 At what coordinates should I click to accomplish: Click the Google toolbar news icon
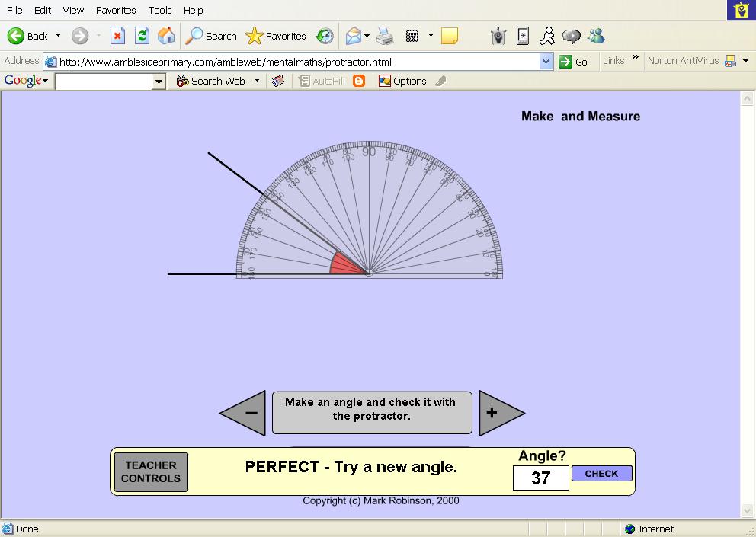tap(278, 81)
